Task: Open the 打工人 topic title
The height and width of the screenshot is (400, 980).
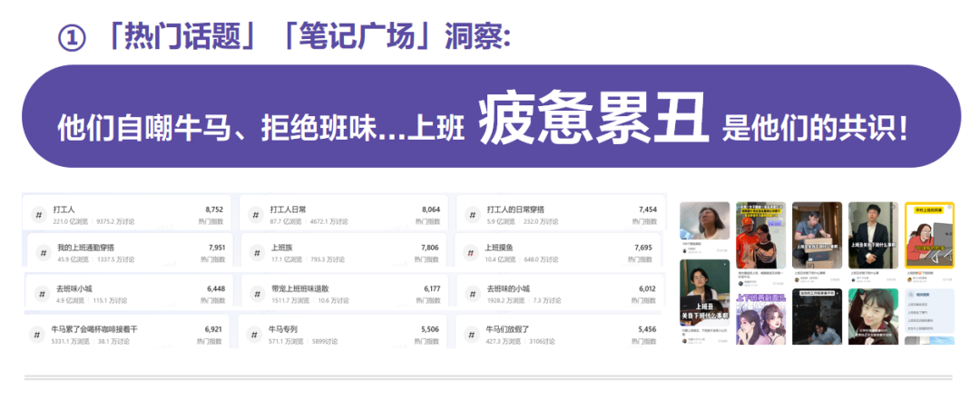Action: 64,210
